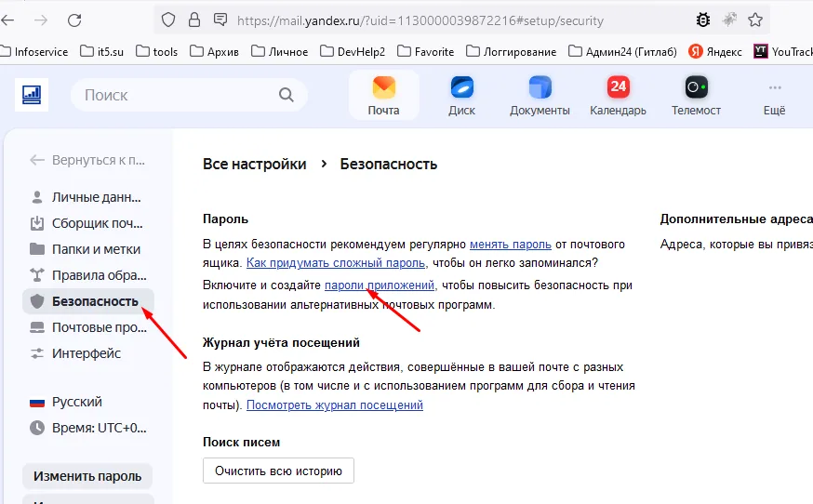This screenshot has height=504, width=813.
Task: Open the Логгирование bookmark folder
Action: (x=512, y=51)
